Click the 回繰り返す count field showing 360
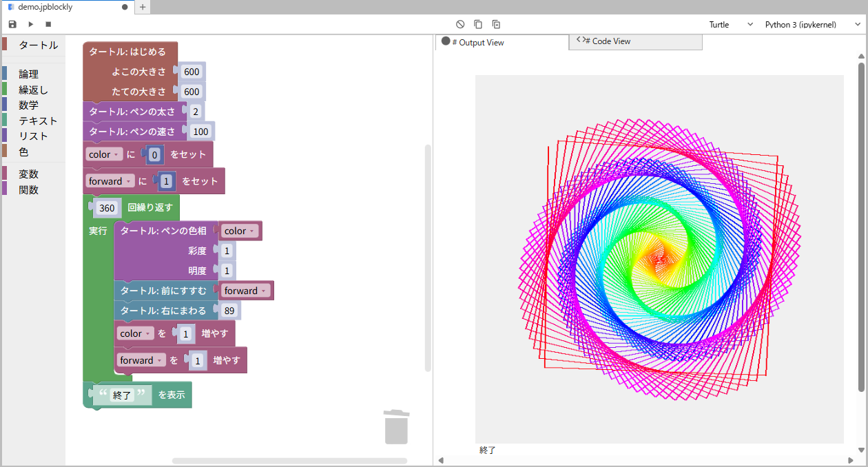Image resolution: width=868 pixels, height=467 pixels. [x=107, y=207]
